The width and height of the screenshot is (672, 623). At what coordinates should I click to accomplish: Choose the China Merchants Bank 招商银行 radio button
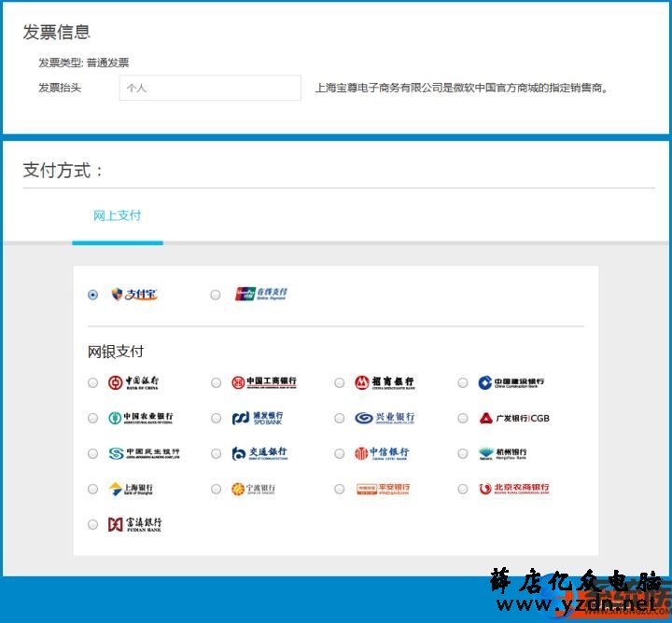tap(340, 382)
